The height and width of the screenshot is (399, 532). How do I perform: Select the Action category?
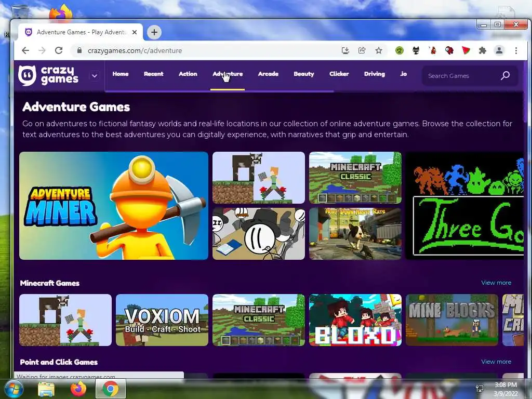pos(188,74)
